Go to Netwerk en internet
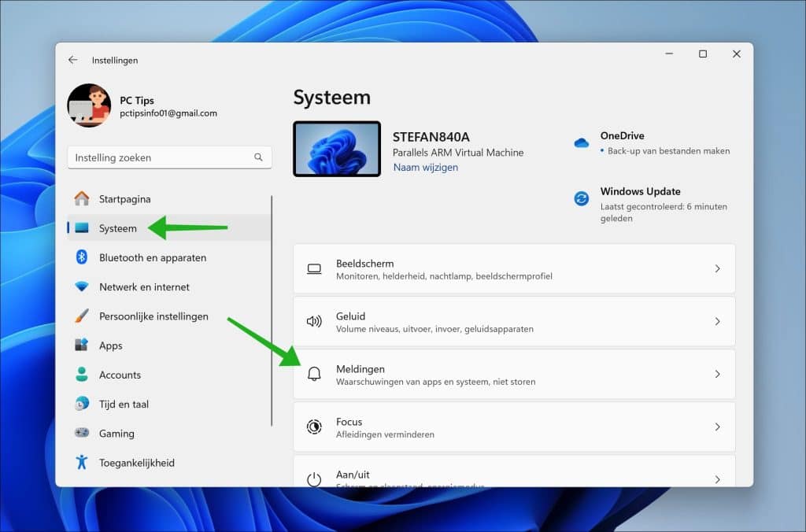Viewport: 806px width, 532px height. [168, 286]
